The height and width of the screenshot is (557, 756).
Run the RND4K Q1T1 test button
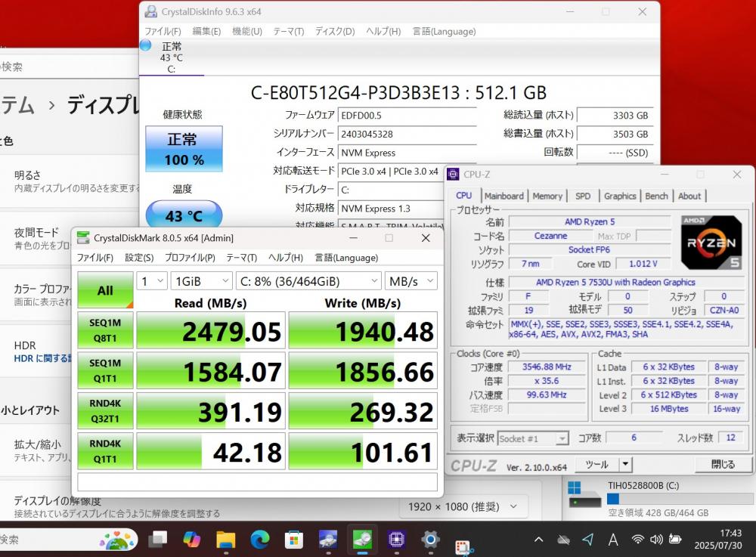point(105,451)
